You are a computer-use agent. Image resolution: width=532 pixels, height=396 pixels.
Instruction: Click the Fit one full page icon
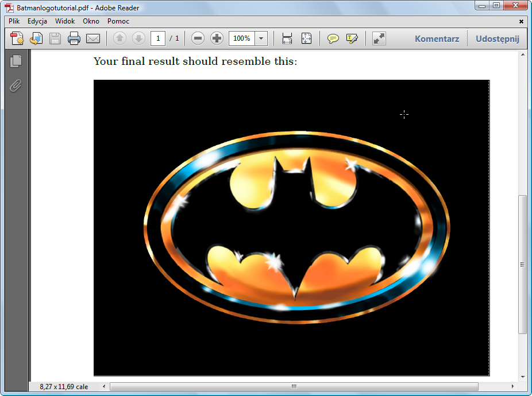(x=306, y=38)
